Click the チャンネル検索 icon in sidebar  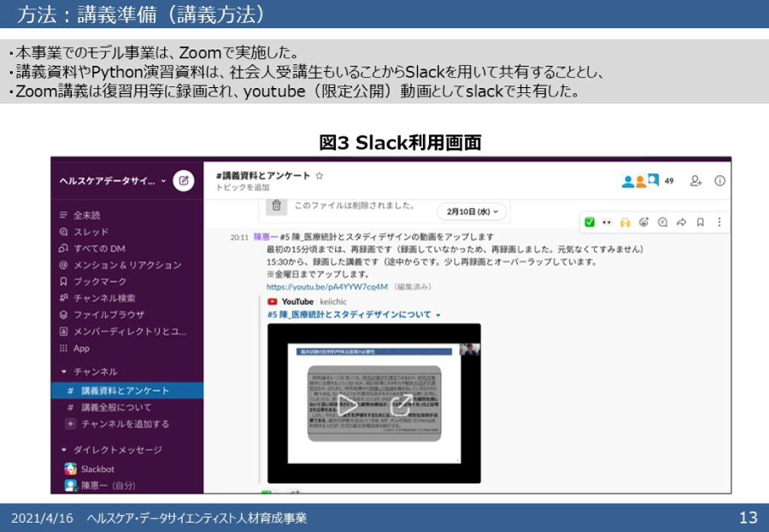[x=63, y=298]
